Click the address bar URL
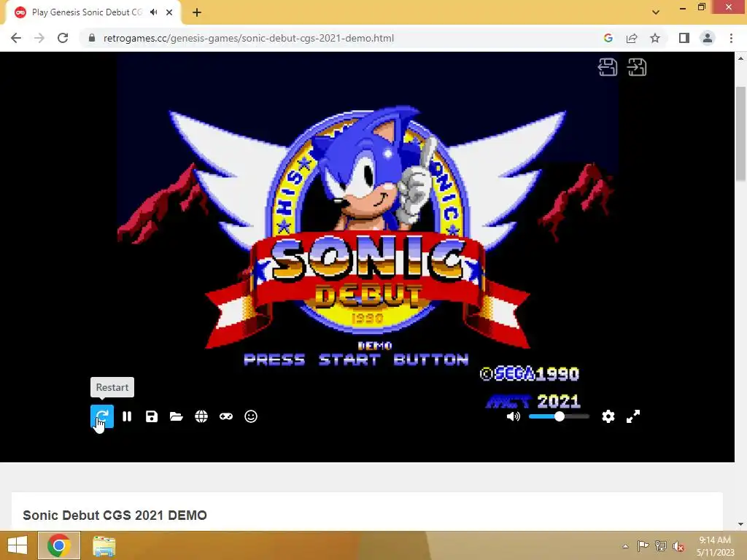 248,38
